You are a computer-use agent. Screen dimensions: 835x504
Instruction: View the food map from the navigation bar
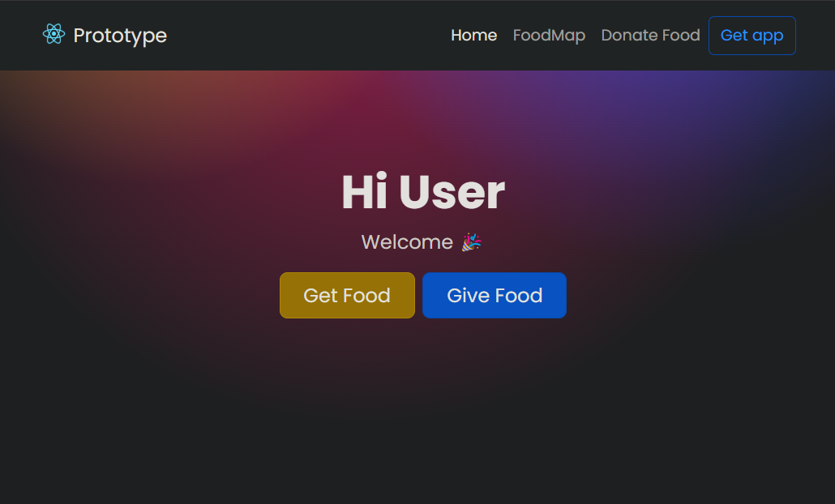pos(549,35)
